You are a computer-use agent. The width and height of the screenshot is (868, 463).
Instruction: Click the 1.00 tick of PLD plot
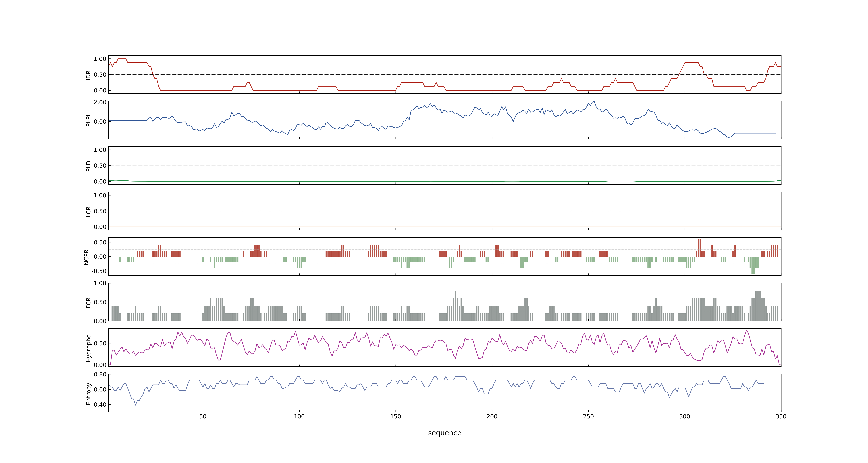point(100,150)
